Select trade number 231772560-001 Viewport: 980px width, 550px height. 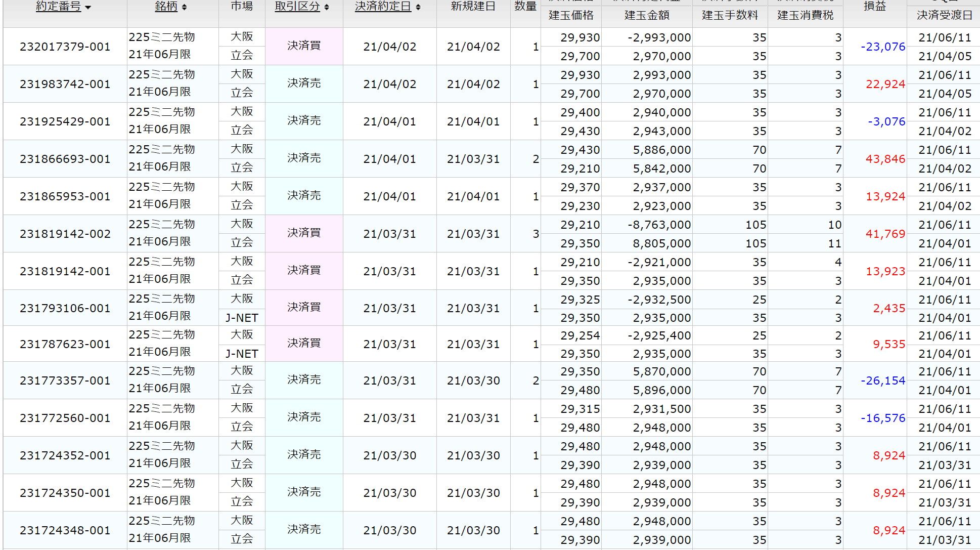click(65, 418)
